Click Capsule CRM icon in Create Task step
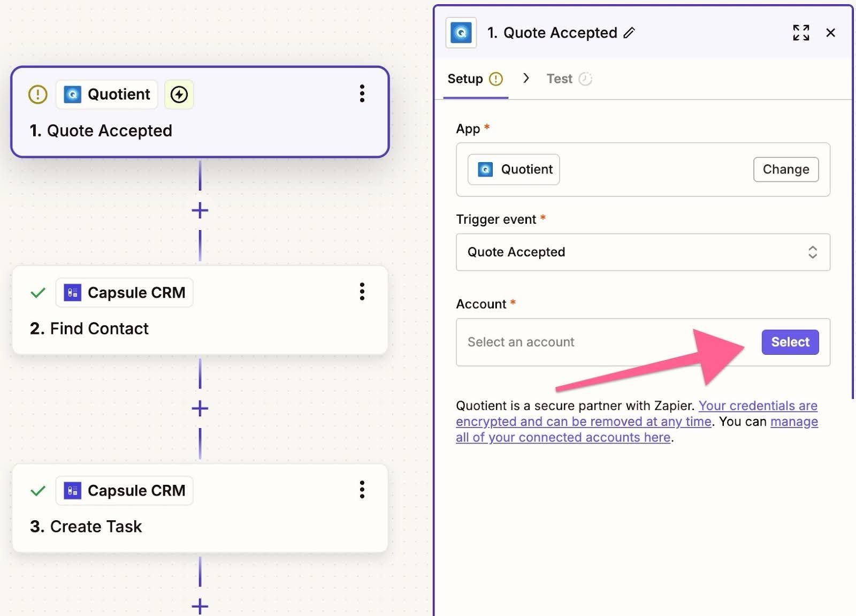Screen dimensions: 856x616 click(x=72, y=491)
